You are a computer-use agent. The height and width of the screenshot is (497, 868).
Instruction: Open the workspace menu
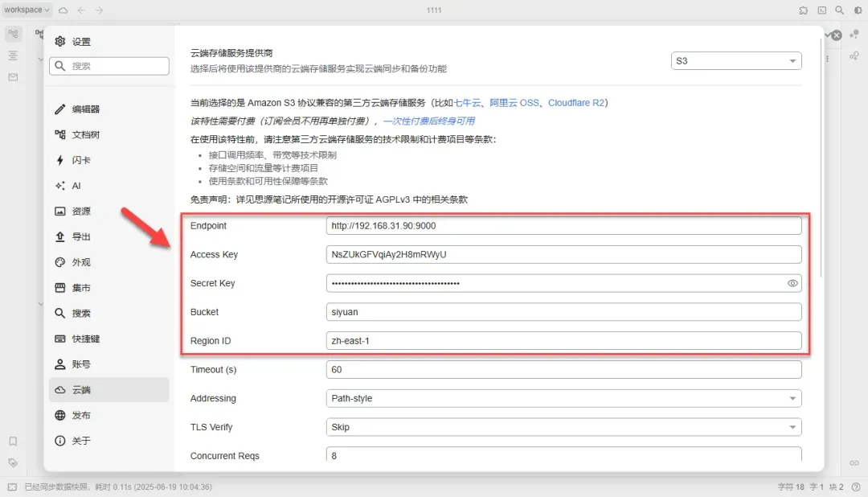pos(23,10)
